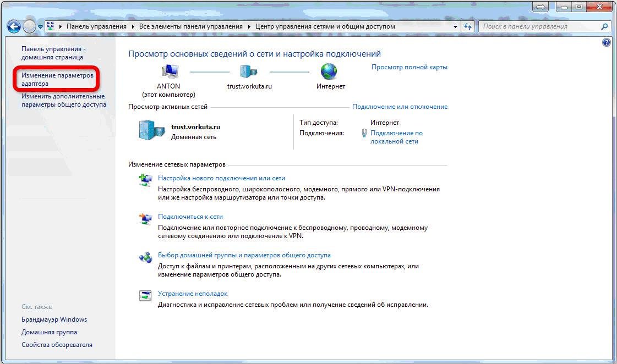Expand chevron before "Панель управления" breadcrumb
The height and width of the screenshot is (364, 617).
click(x=61, y=26)
